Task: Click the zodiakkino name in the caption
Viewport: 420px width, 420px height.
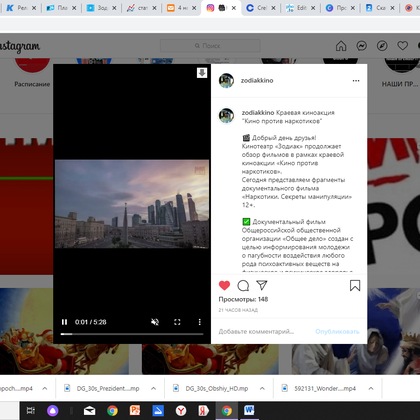Action: click(258, 112)
